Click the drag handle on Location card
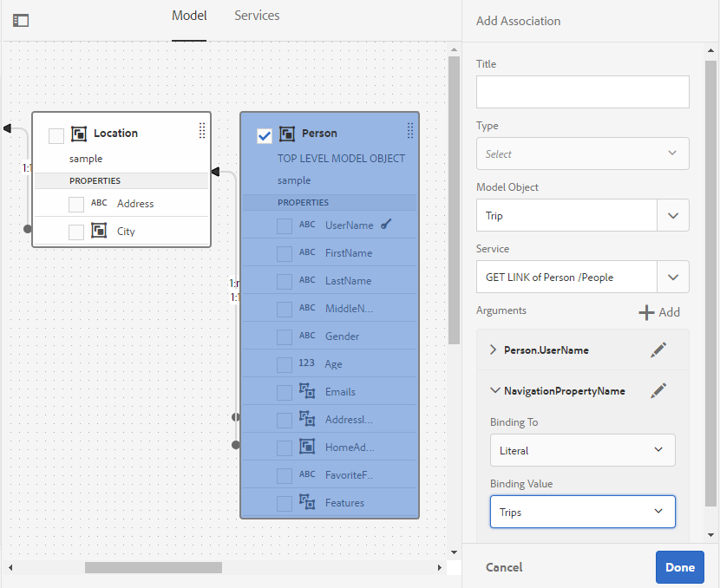720x588 pixels. point(201,130)
